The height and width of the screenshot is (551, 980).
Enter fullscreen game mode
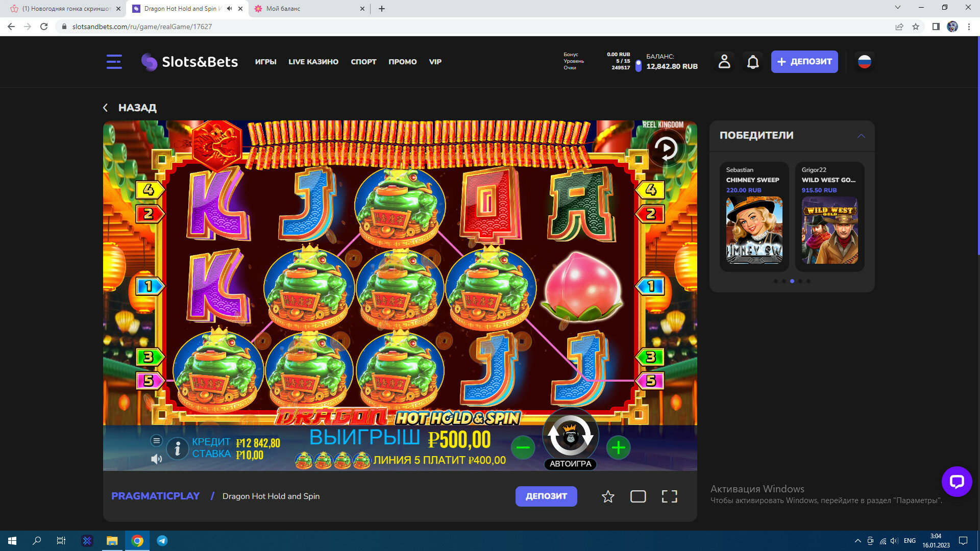pyautogui.click(x=669, y=496)
